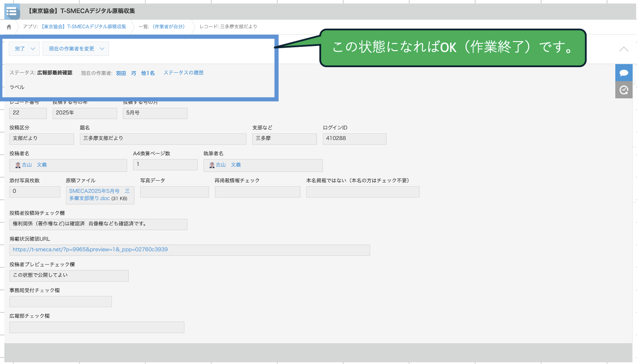Click the empty 事務局受付チェック欄 field
This screenshot has width=637, height=364.
point(61,302)
